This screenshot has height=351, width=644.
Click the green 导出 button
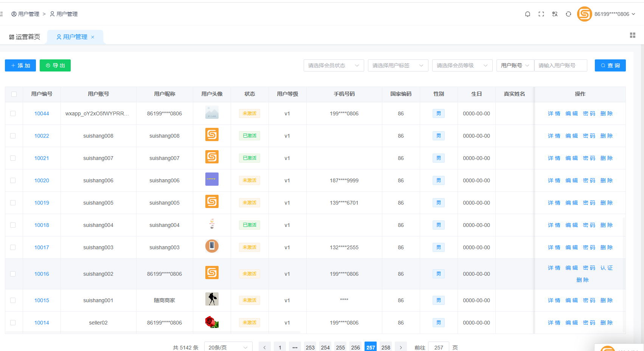tap(55, 65)
